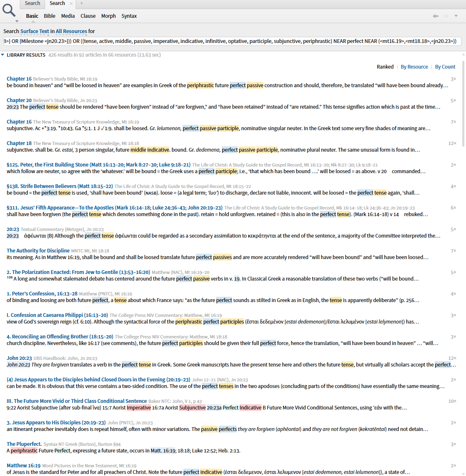Screen dimensions: 466x476
Task: Select the Basic search type
Action: [x=32, y=16]
